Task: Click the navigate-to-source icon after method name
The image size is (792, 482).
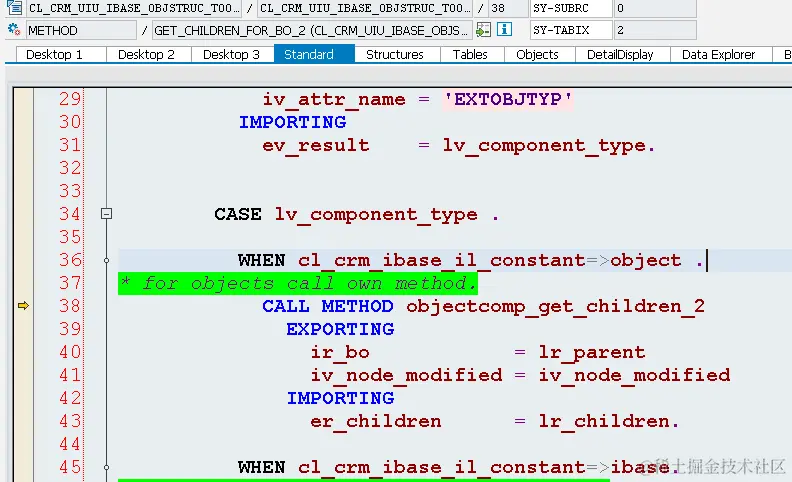Action: point(483,30)
